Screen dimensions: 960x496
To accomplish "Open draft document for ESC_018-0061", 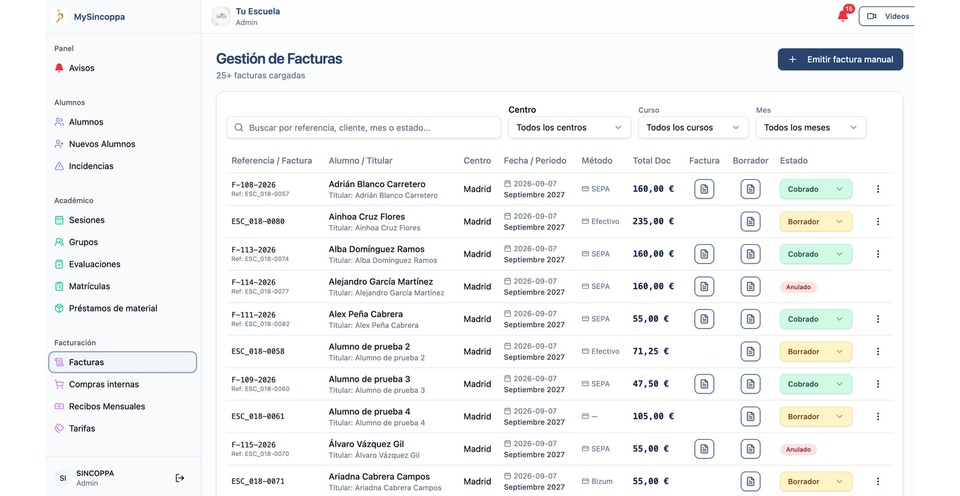I will [751, 416].
